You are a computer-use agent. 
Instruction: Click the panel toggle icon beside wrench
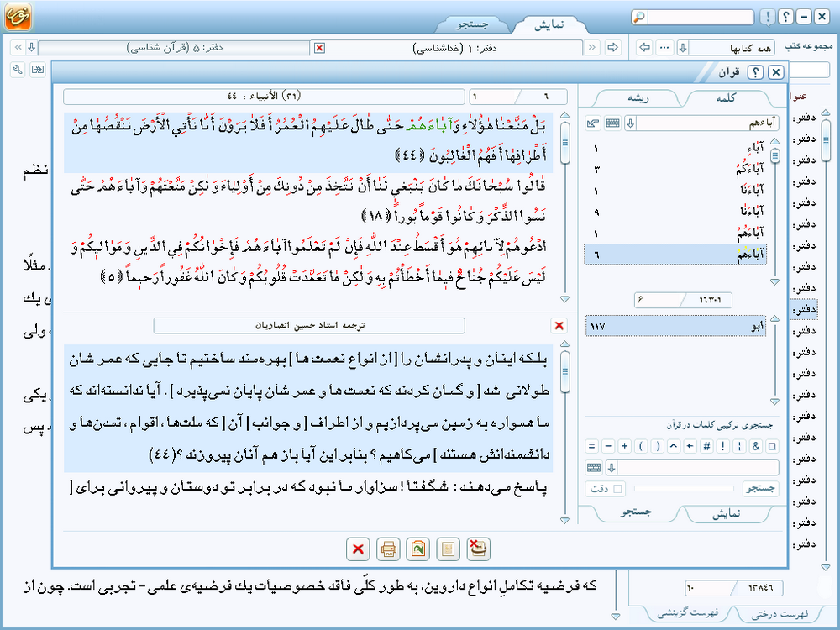pyautogui.click(x=38, y=69)
